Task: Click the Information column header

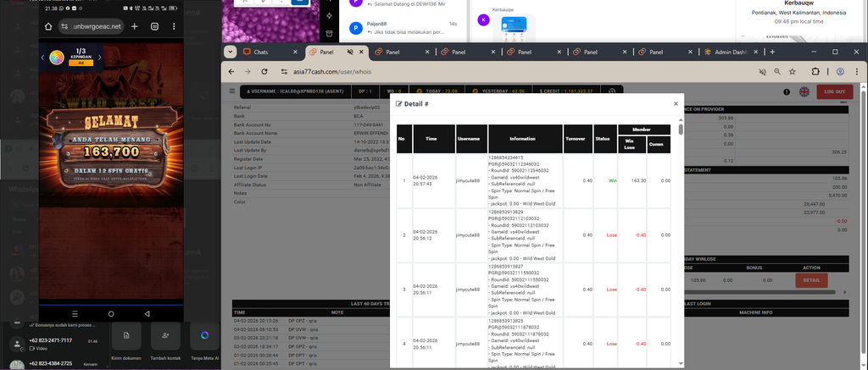Action: 526,138
